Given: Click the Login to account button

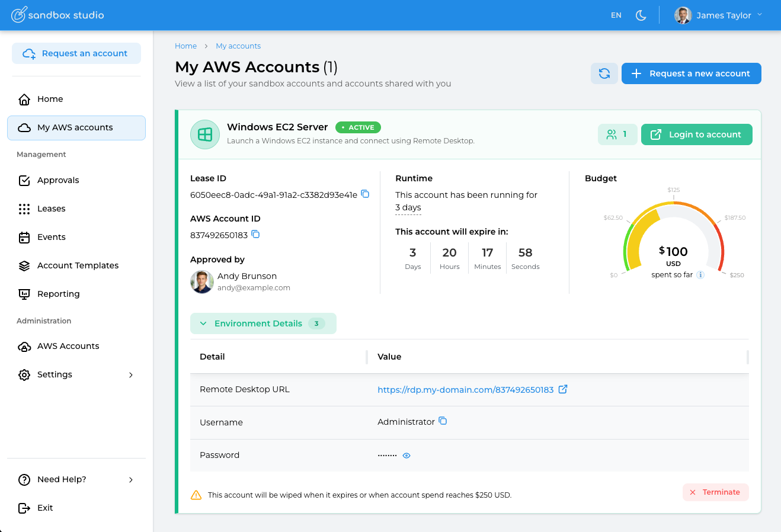Looking at the screenshot, I should tap(696, 134).
